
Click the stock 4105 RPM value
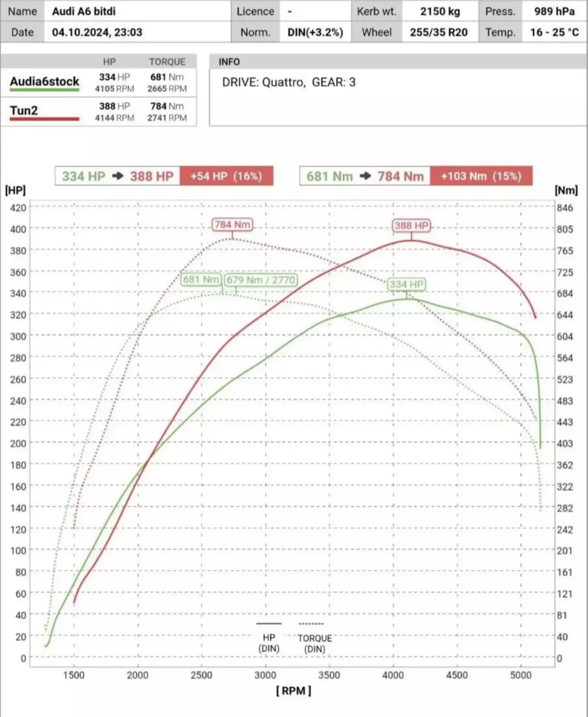pos(114,89)
